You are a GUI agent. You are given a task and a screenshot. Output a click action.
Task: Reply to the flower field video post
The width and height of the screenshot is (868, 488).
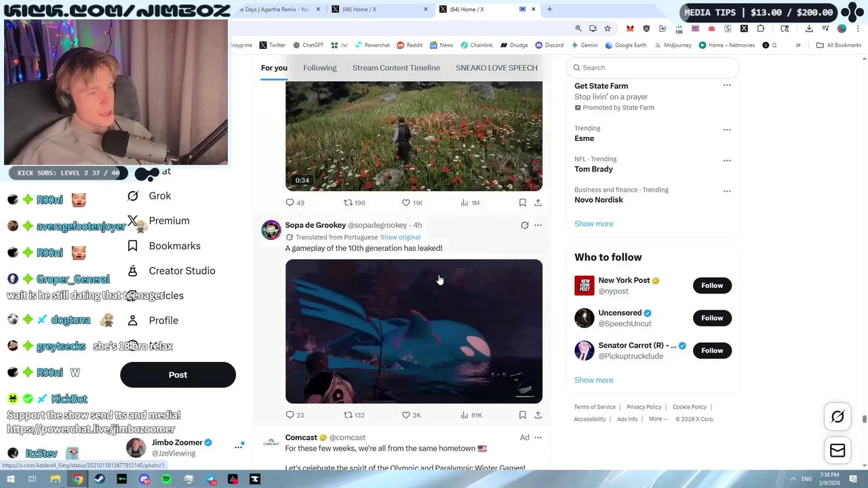tap(294, 203)
